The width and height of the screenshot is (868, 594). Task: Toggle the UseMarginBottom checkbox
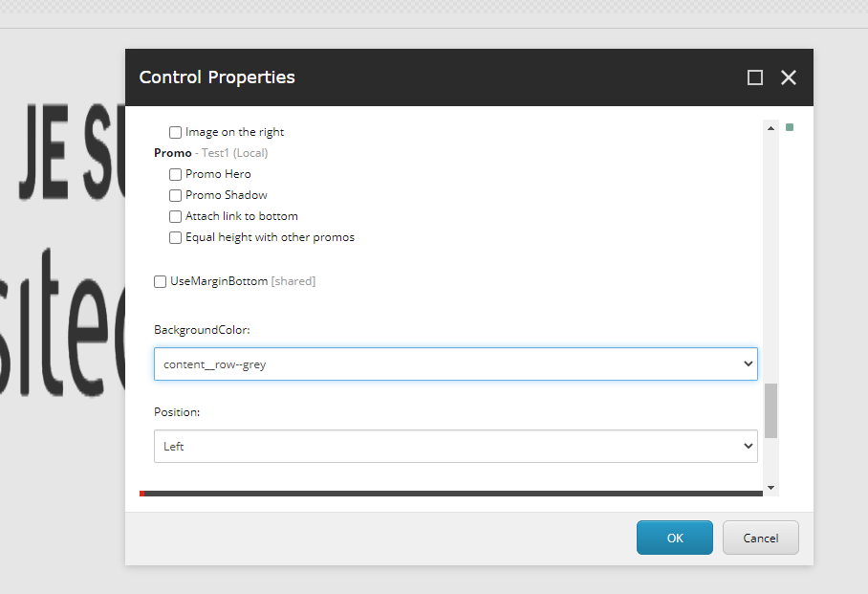pos(160,281)
